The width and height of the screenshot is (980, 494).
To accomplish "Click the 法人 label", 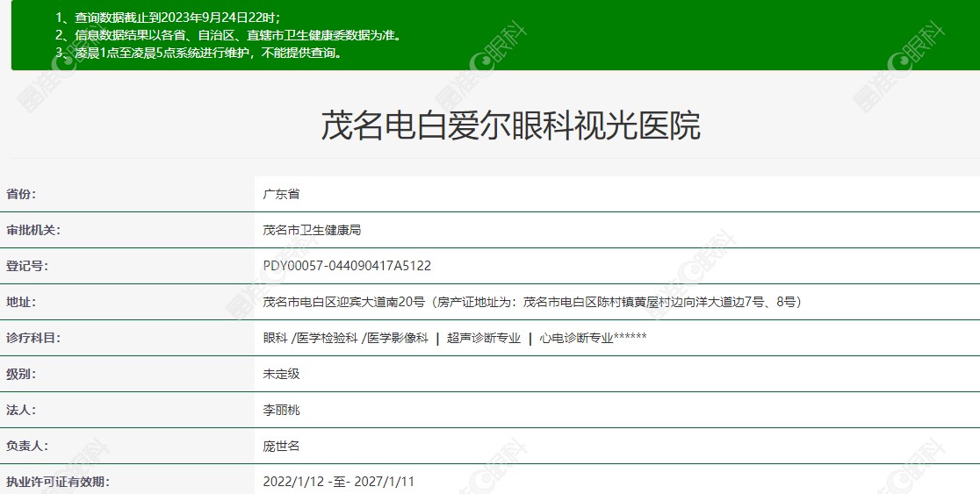I will click(x=21, y=411).
